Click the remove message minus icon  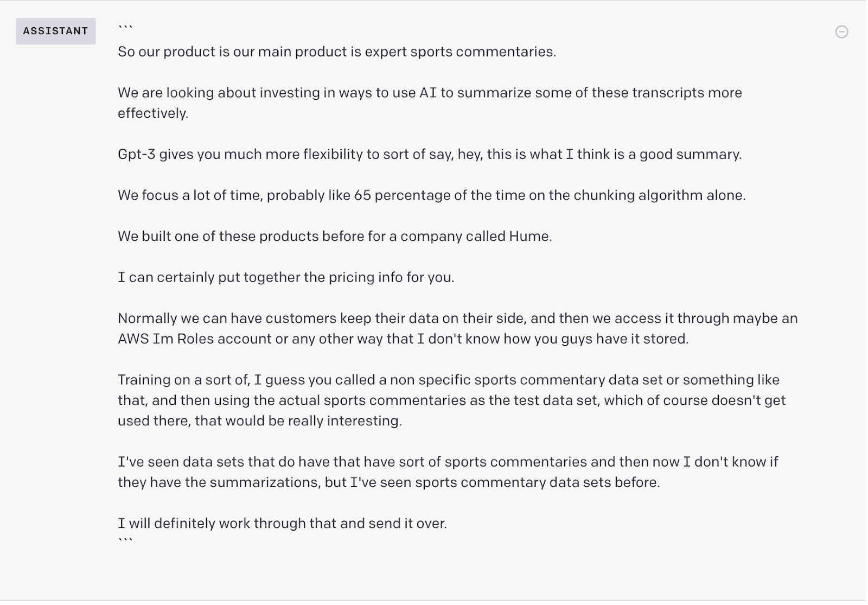pyautogui.click(x=841, y=32)
